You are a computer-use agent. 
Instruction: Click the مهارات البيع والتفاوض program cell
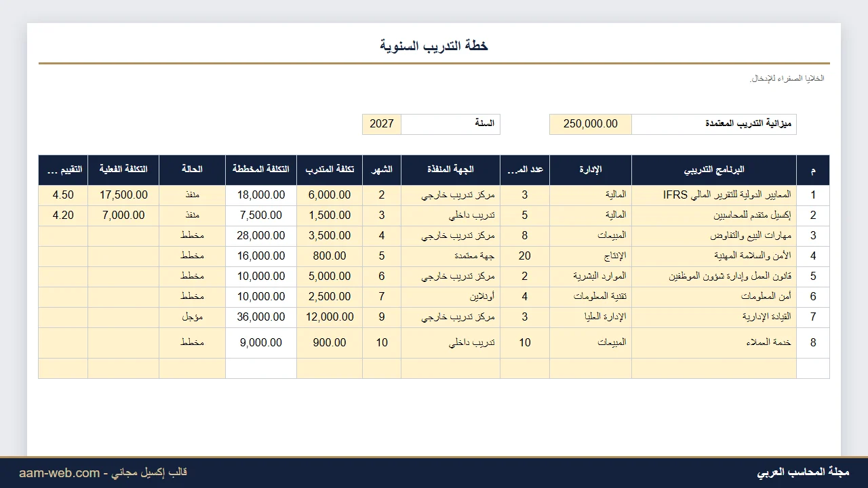[x=714, y=236]
